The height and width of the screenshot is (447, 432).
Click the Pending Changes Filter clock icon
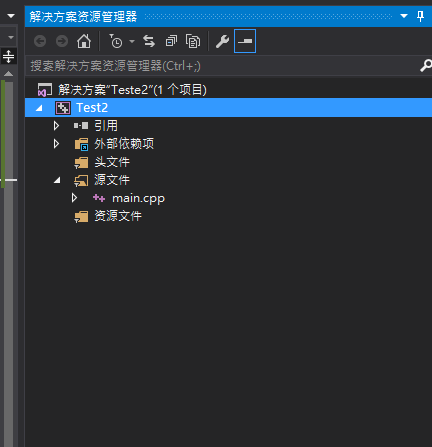[116, 41]
